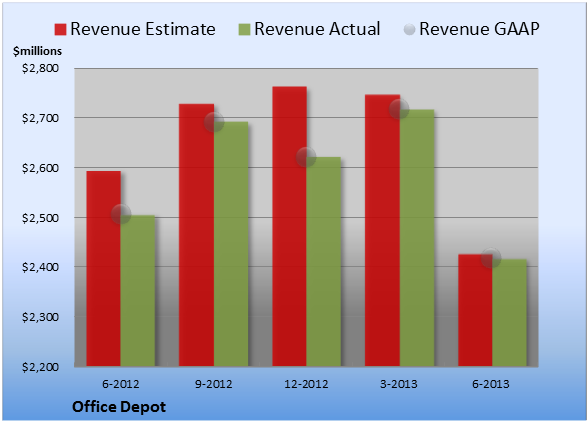Click the '$2,600' axis value
Screen dimensions: 588x422
coord(40,168)
